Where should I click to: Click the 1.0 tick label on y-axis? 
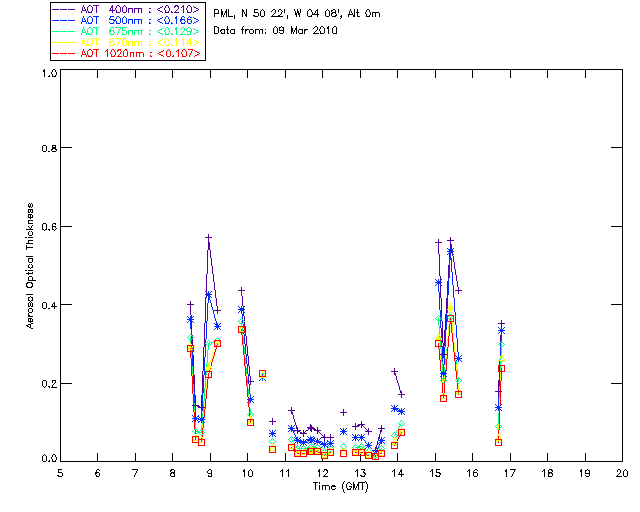point(48,74)
